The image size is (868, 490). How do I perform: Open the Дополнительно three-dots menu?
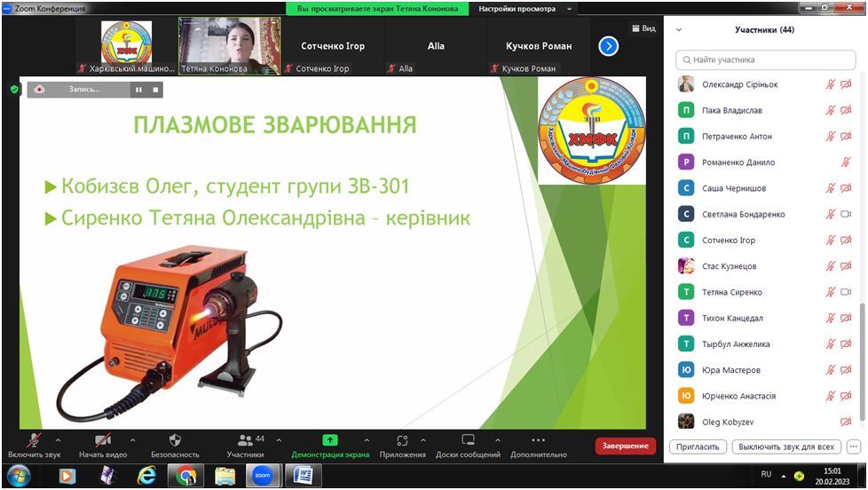coord(538,440)
